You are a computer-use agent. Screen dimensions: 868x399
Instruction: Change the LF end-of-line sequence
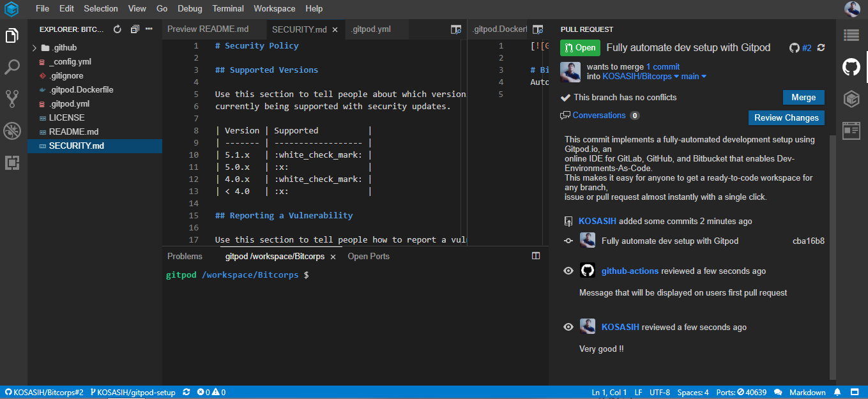(639, 393)
